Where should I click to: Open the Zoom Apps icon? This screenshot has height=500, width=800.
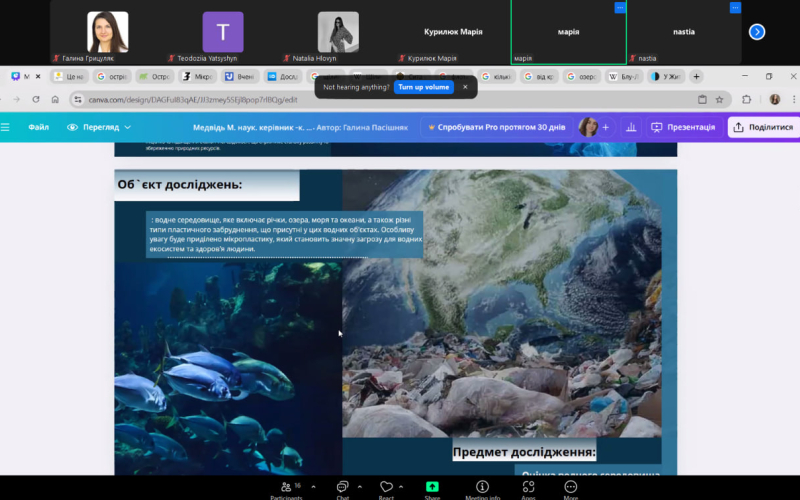[529, 487]
